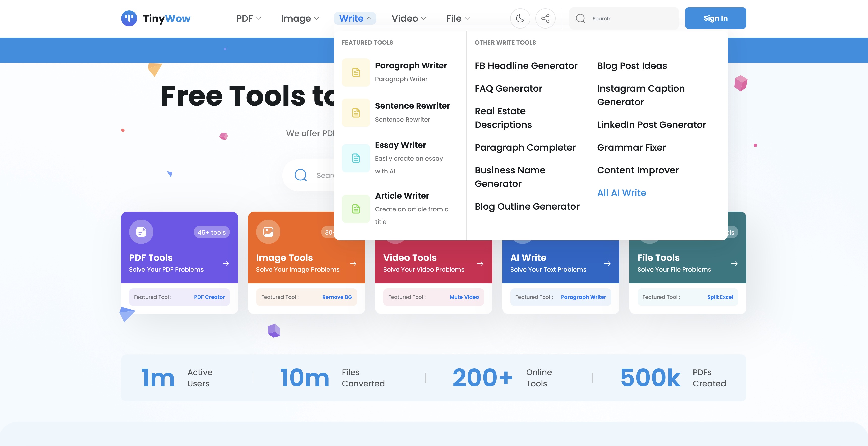The height and width of the screenshot is (446, 868).
Task: Open the AI Write card title
Action: pos(528,258)
